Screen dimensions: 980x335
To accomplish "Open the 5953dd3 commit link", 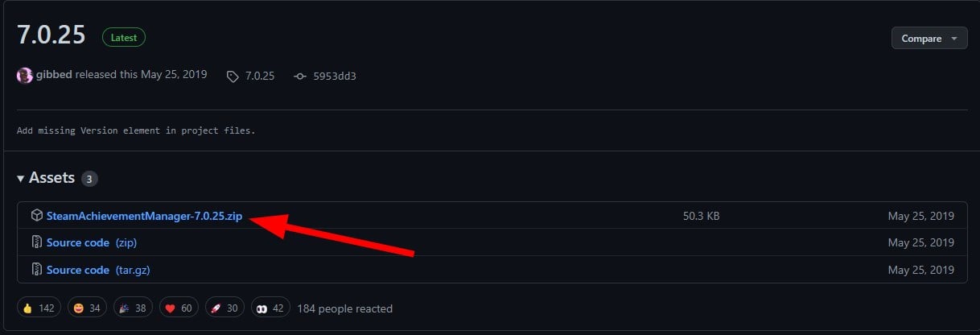I will (335, 76).
